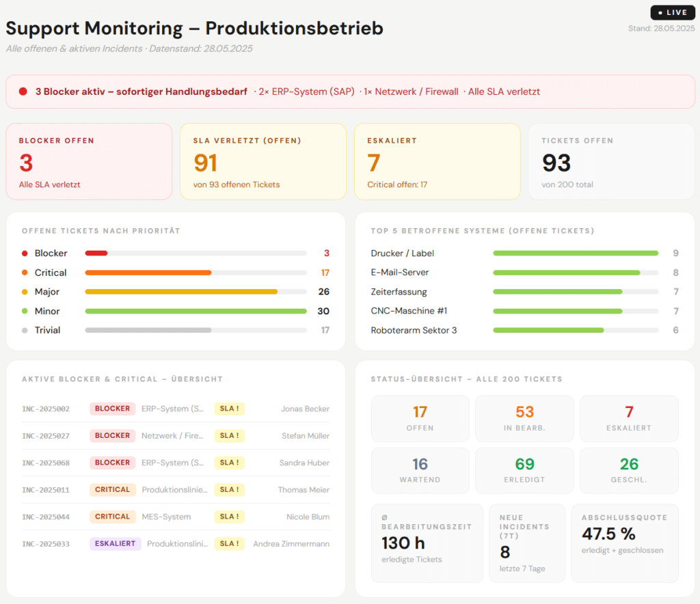Open the Abschlussquote 47.5 % tile

coord(625,543)
